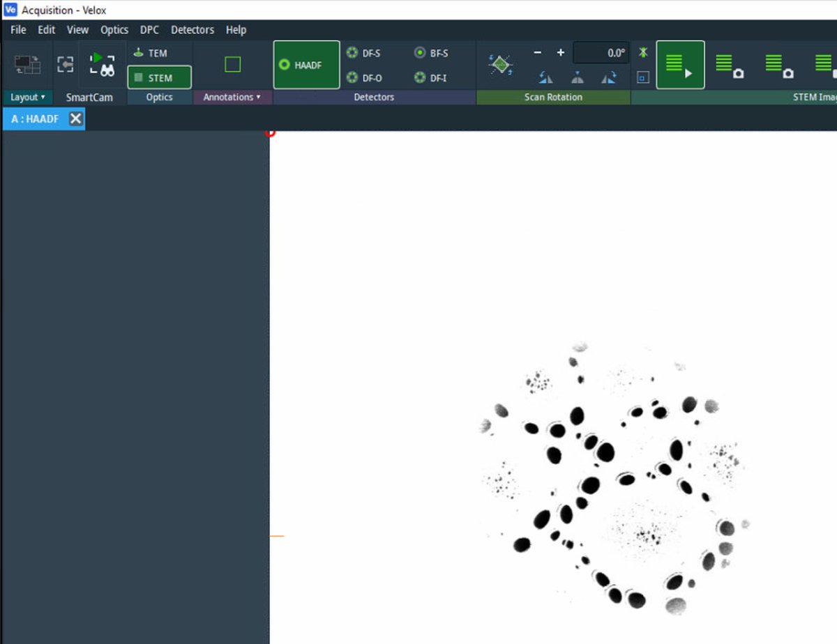Start STEM acquisition with the green play button
837x644 pixels.
[680, 65]
